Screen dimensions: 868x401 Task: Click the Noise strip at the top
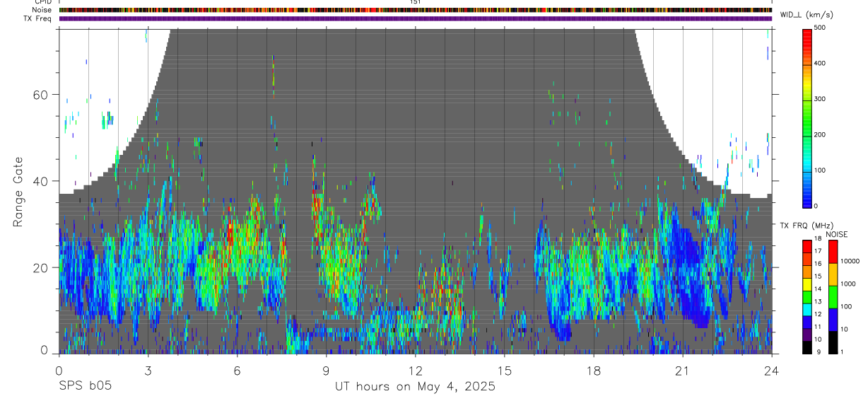[416, 10]
